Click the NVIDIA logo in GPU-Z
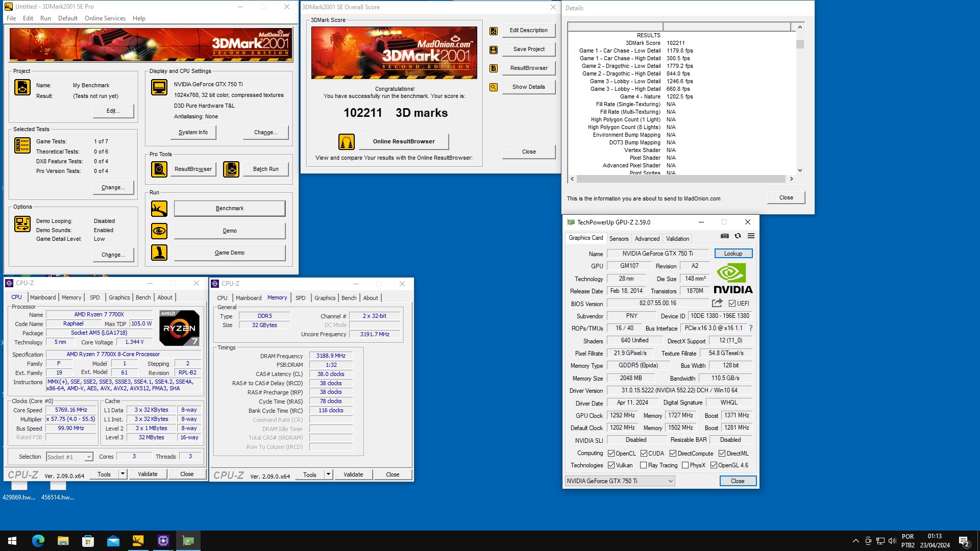The width and height of the screenshot is (980, 551). click(x=733, y=279)
